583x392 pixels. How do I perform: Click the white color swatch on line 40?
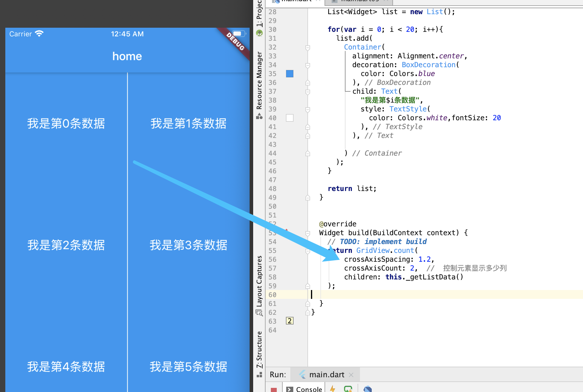(290, 118)
